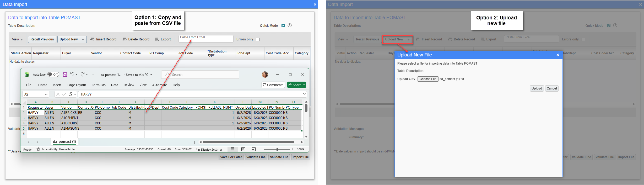This screenshot has height=185, width=644.
Task: Click Export in left Data Import toolbar
Action: [163, 39]
